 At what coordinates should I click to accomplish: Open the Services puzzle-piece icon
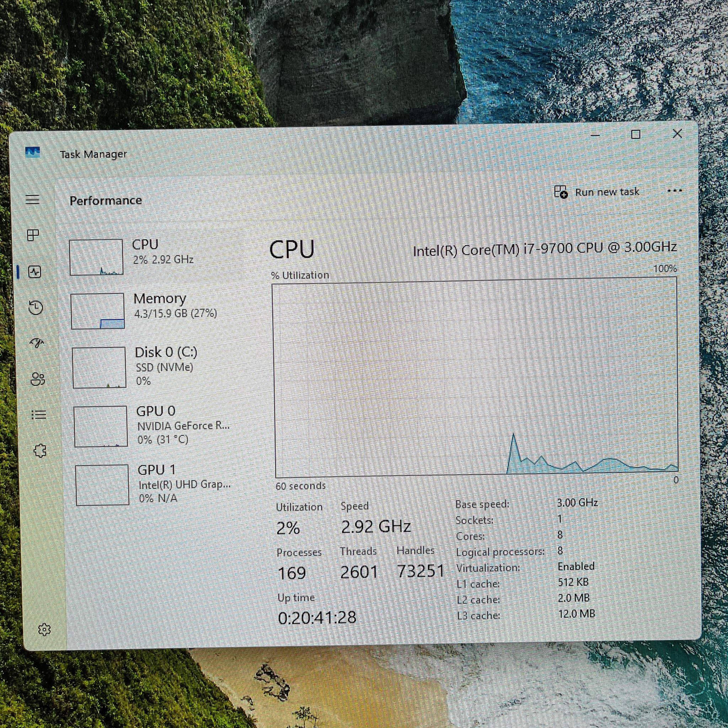[x=40, y=451]
